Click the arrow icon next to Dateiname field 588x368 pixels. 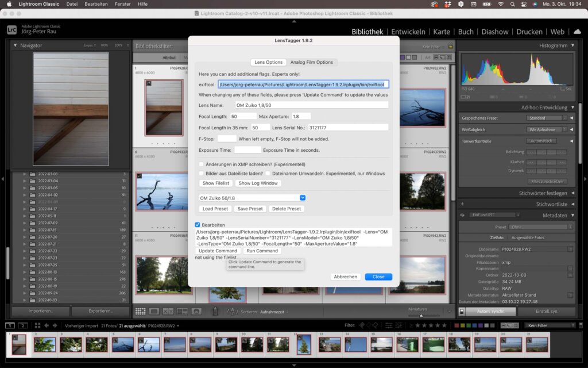(x=570, y=250)
